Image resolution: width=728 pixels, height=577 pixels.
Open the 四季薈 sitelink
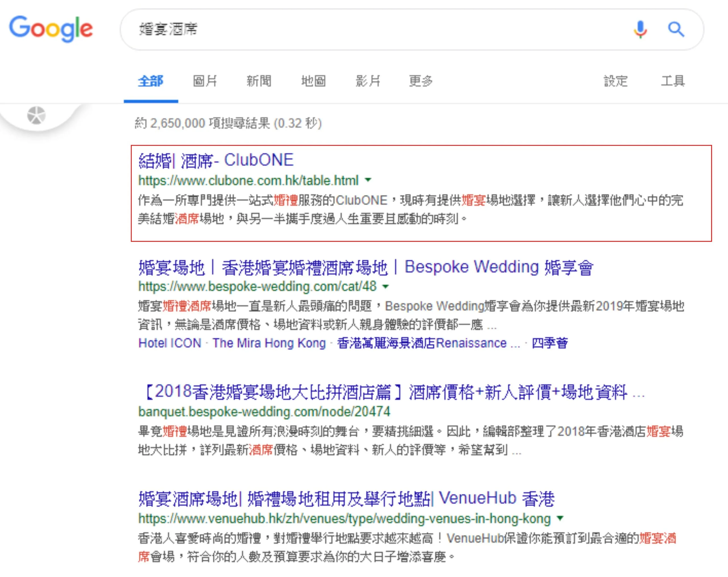(x=550, y=343)
